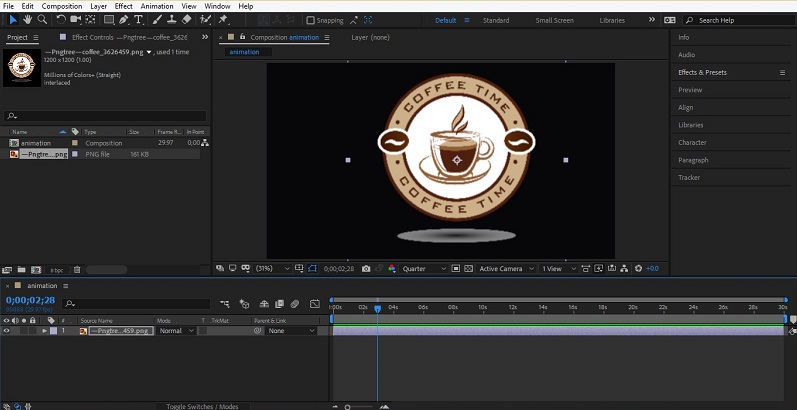The image size is (797, 410).
Task: Enable the Snapping checkbox
Action: point(310,20)
